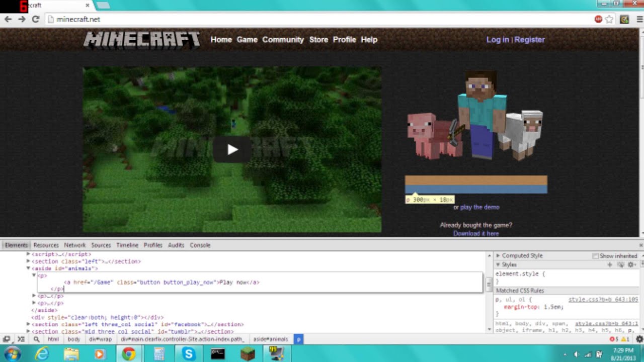Image resolution: width=644 pixels, height=362 pixels.
Task: Switch to the Resources tab
Action: click(46, 245)
